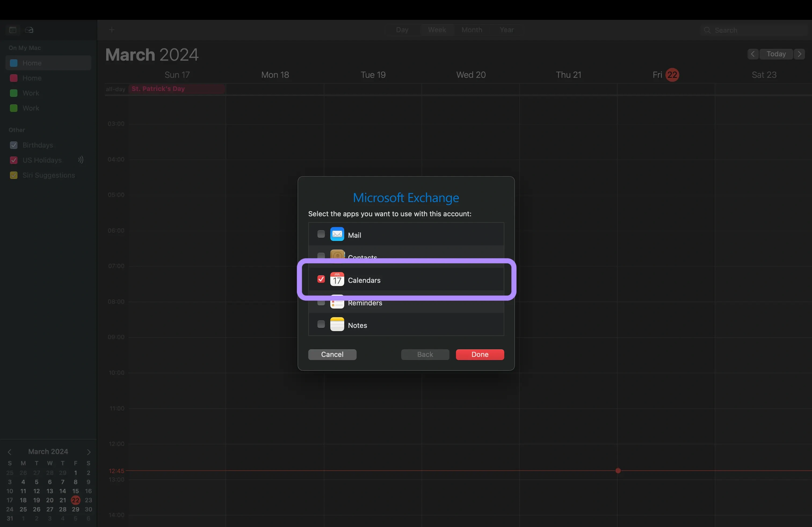Click the Mail app icon

click(337, 234)
